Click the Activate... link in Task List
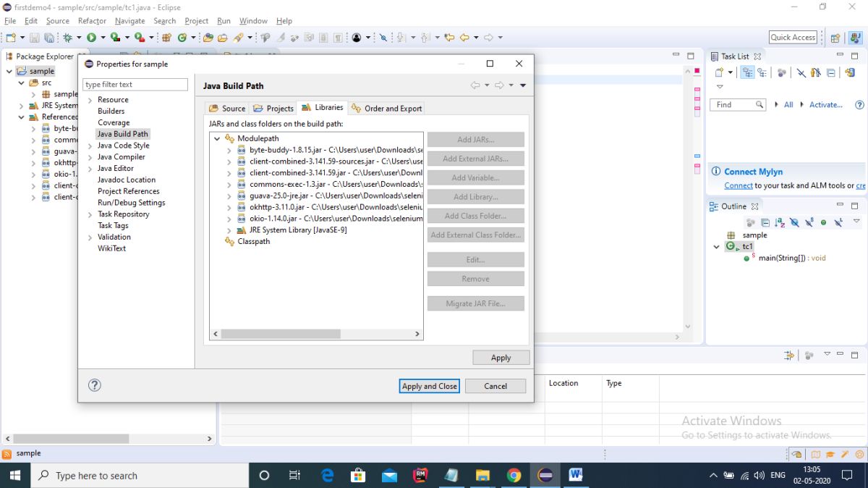 [x=826, y=105]
